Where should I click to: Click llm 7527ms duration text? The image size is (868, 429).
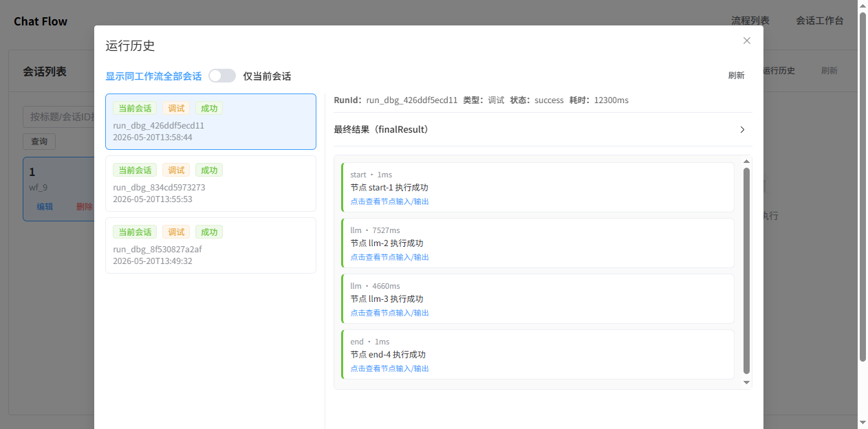[375, 230]
